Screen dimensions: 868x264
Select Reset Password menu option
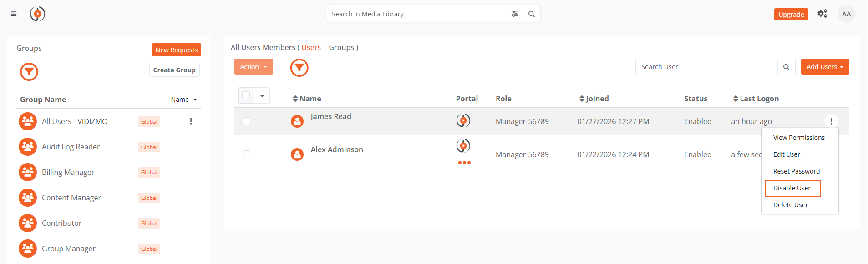point(797,171)
